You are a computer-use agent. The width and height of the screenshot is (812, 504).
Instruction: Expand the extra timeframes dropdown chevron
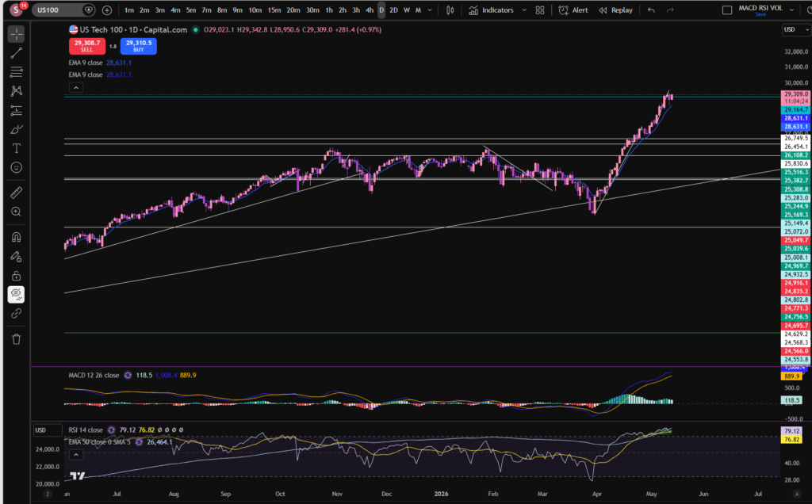click(430, 10)
